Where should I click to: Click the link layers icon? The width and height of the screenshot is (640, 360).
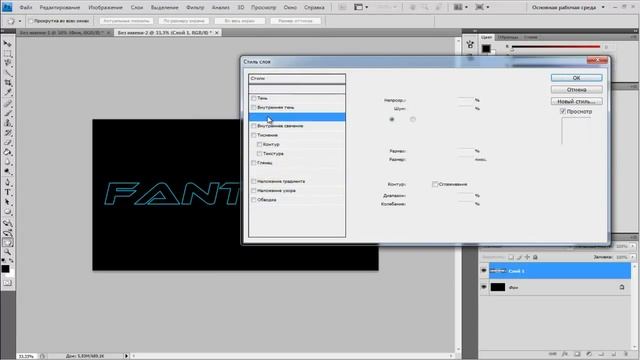pos(553,354)
